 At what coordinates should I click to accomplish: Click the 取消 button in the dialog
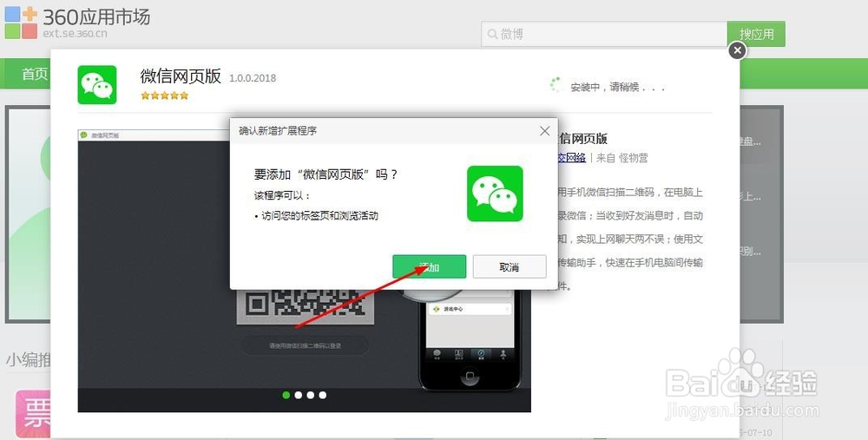click(510, 266)
